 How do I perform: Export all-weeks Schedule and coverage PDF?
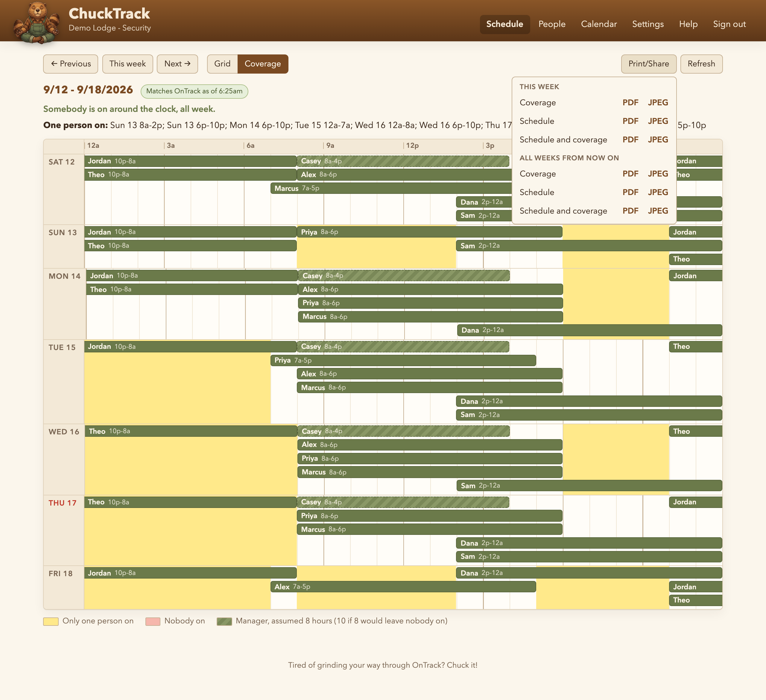coord(630,211)
